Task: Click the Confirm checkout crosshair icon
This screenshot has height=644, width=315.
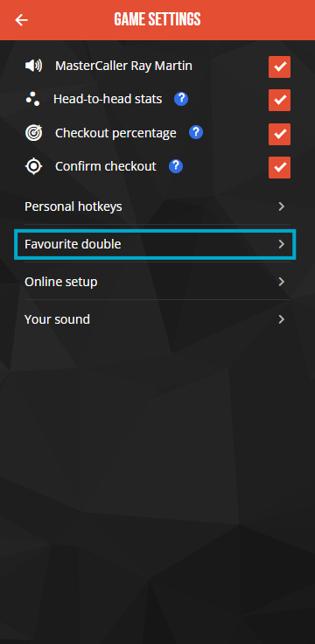Action: pos(33,166)
